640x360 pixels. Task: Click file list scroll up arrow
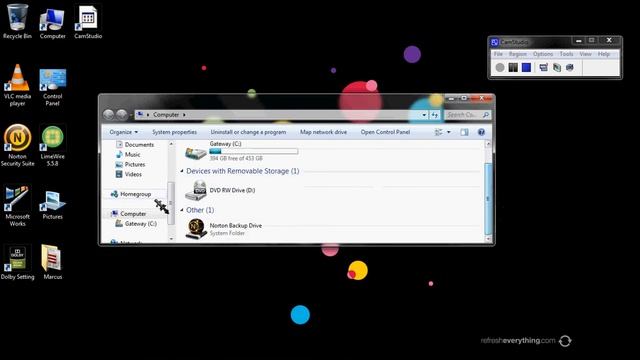pos(487,144)
